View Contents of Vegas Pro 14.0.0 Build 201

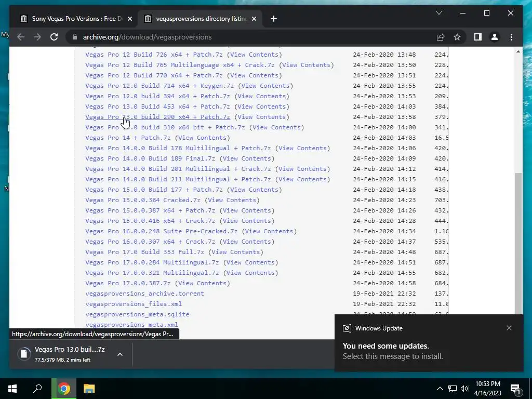(302, 169)
